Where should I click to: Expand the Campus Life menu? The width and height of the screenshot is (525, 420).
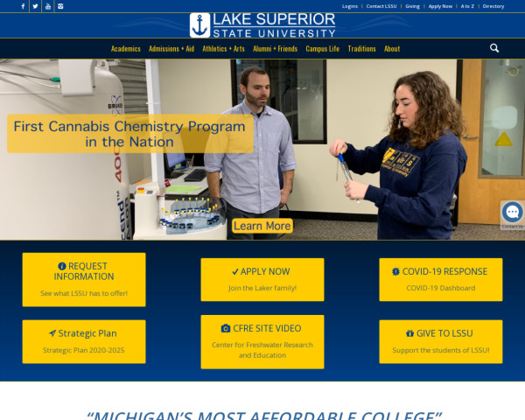[x=322, y=49]
